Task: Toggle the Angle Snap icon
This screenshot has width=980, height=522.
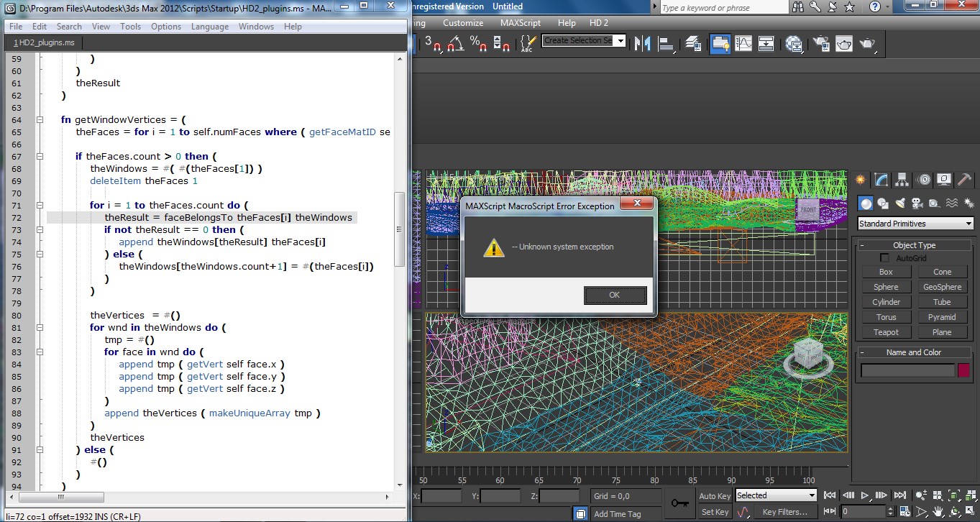Action: point(454,44)
